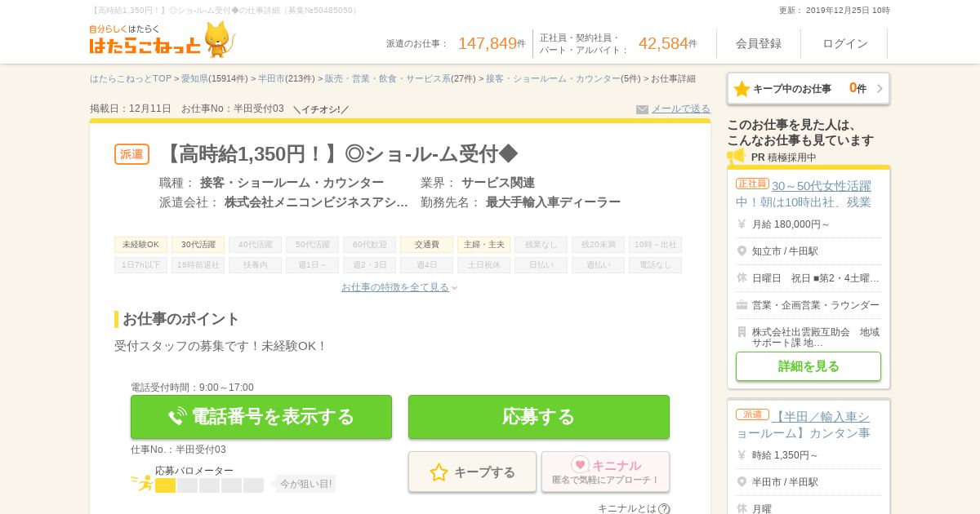The image size is (980, 514).
Task: Click the お仕事のポイント heading
Action: tap(180, 319)
